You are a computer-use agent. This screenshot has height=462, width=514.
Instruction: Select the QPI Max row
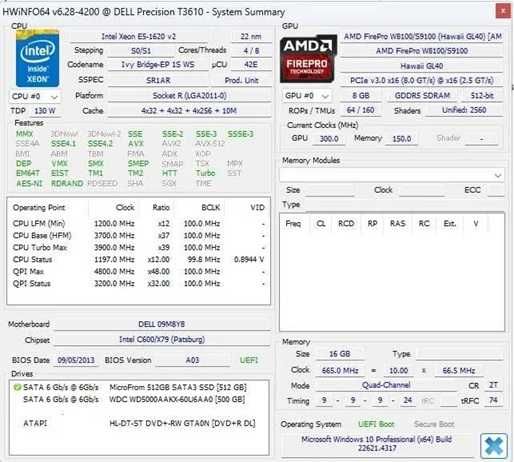coord(139,271)
